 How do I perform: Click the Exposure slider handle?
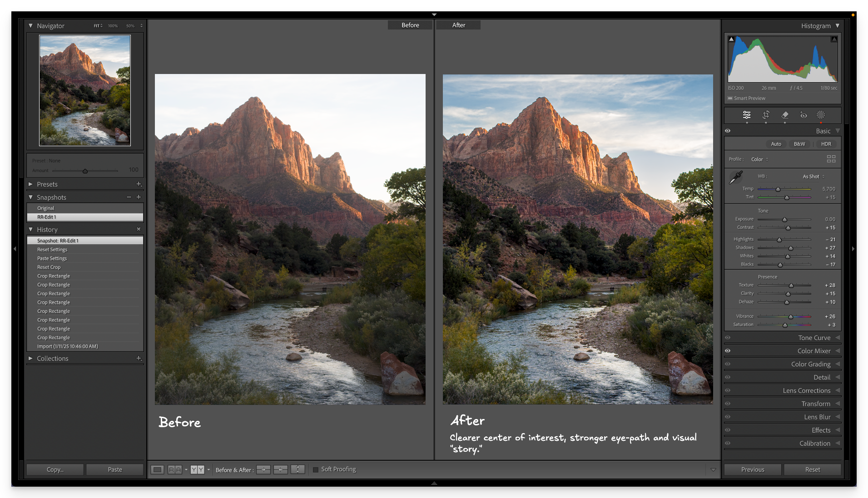784,219
